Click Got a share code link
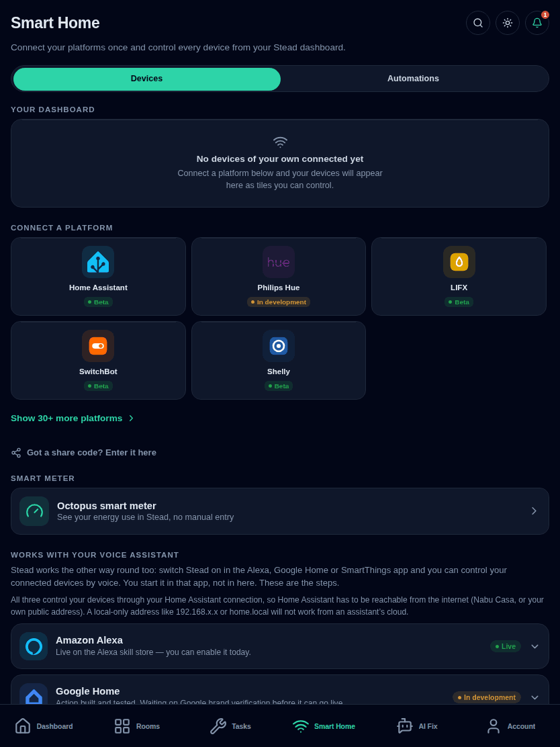 click(83, 453)
